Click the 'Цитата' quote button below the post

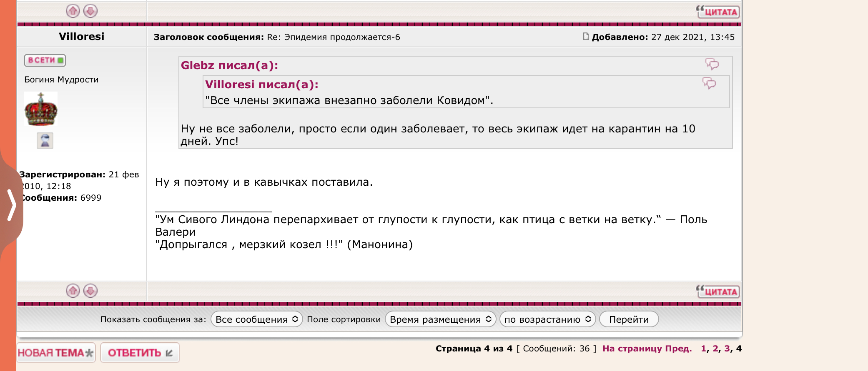click(x=718, y=291)
